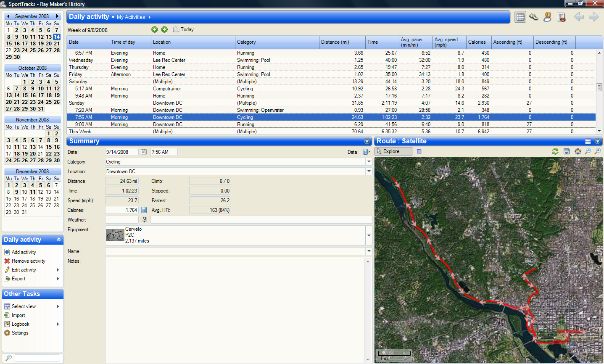
Task: Open the Reports view icon
Action: pyautogui.click(x=561, y=17)
